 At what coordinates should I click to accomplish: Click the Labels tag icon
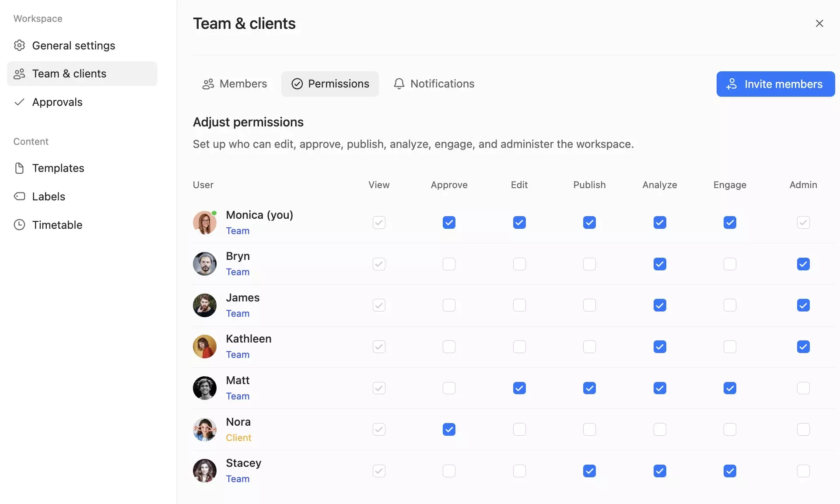coord(19,196)
